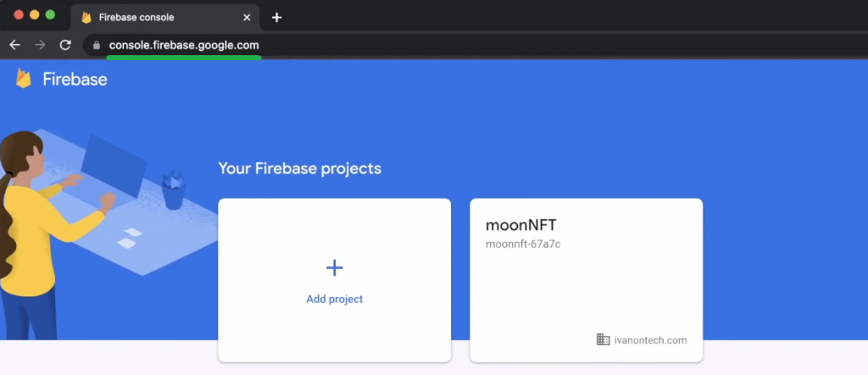Click the Firebase favicon on the tab
Screen dimensions: 868x375
click(x=86, y=17)
